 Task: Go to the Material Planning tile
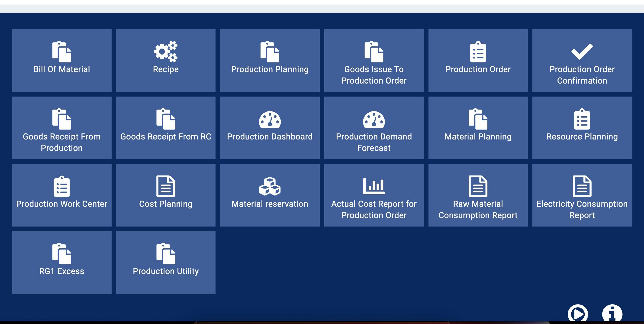coord(478,128)
